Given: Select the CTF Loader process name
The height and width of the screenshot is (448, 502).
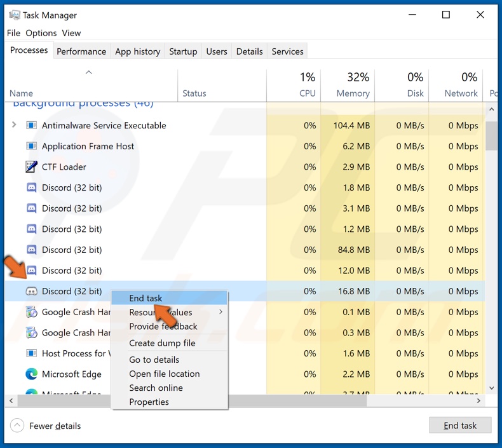Looking at the screenshot, I should pyautogui.click(x=64, y=167).
